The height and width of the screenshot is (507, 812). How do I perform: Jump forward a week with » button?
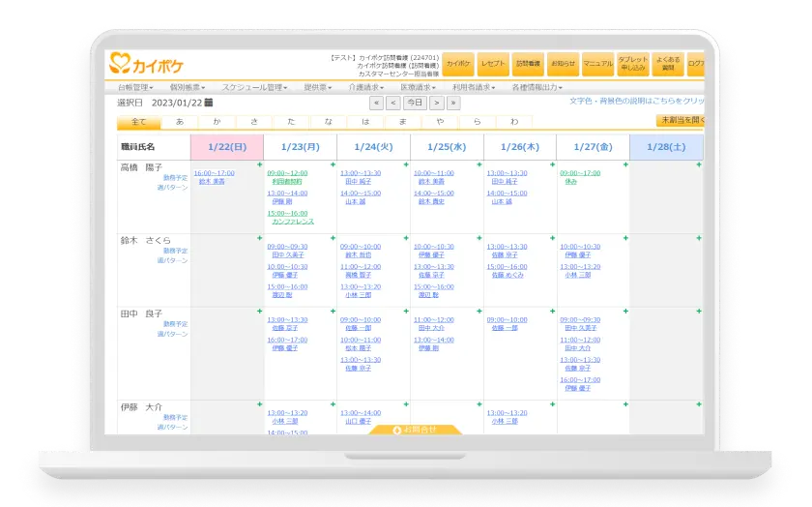453,103
